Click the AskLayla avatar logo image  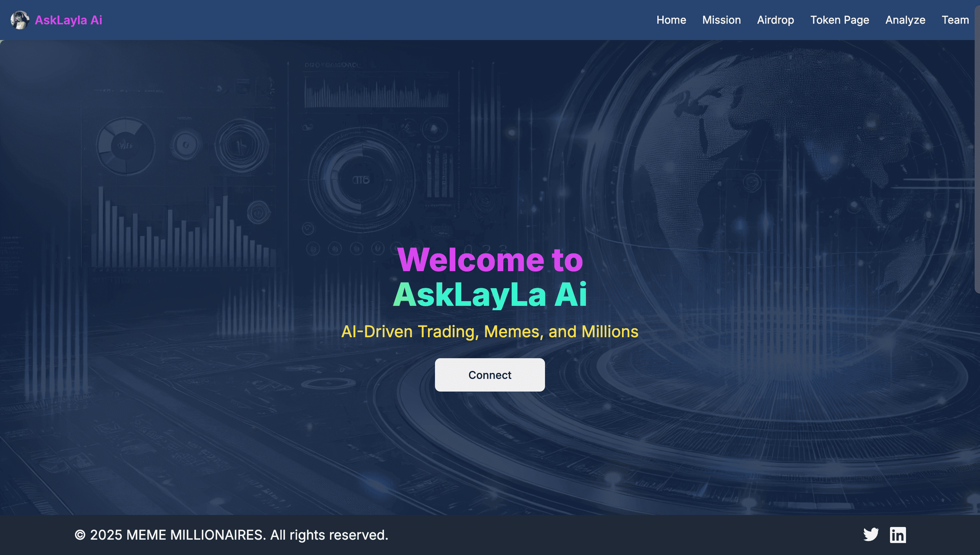click(20, 20)
